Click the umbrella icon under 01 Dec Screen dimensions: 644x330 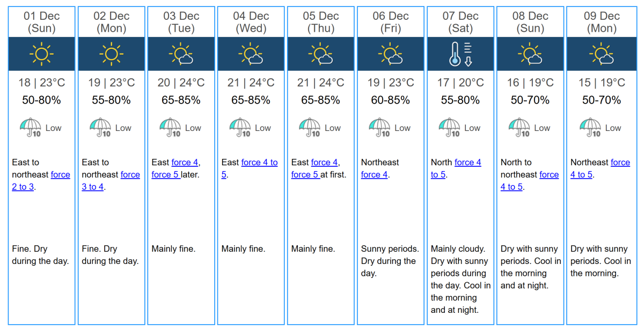point(31,128)
